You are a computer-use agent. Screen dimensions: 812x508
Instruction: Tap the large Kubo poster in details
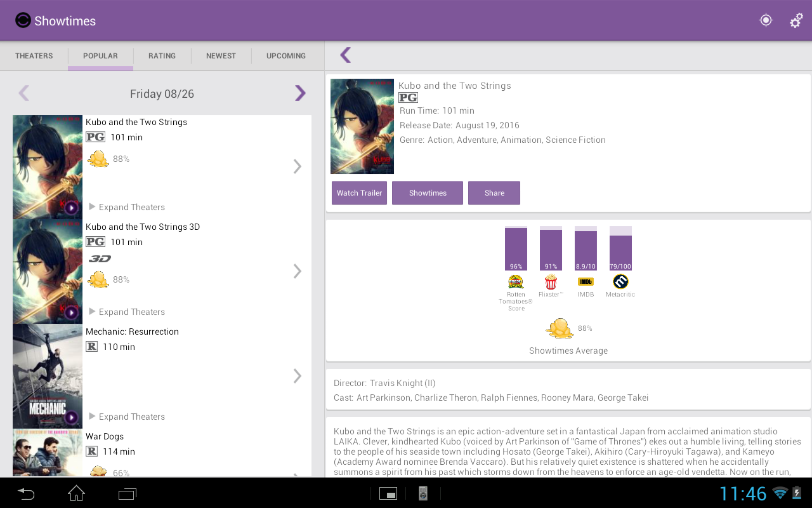(362, 126)
